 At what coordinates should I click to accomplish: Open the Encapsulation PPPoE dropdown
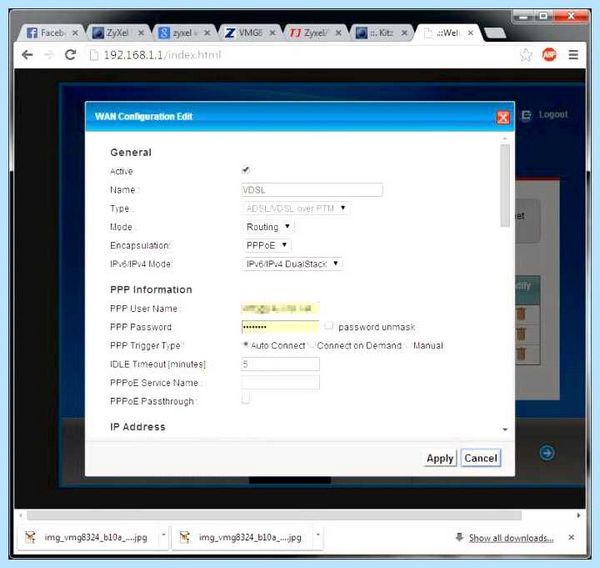click(x=266, y=245)
